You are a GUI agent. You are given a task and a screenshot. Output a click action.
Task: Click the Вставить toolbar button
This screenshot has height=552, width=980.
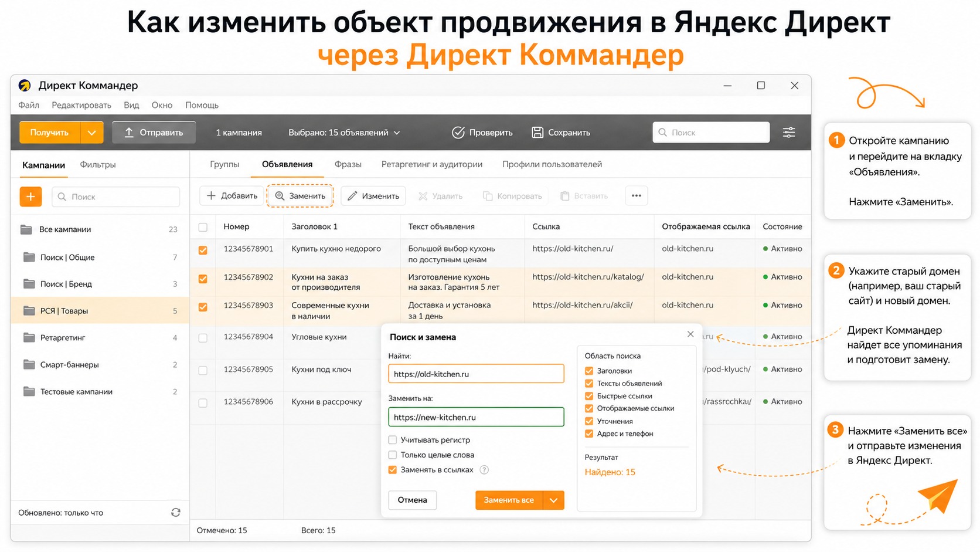pyautogui.click(x=584, y=196)
